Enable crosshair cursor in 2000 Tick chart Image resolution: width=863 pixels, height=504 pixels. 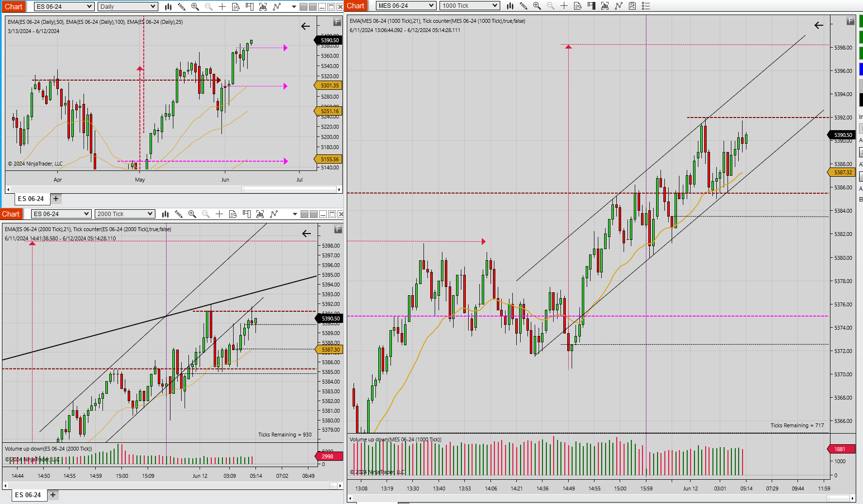219,214
